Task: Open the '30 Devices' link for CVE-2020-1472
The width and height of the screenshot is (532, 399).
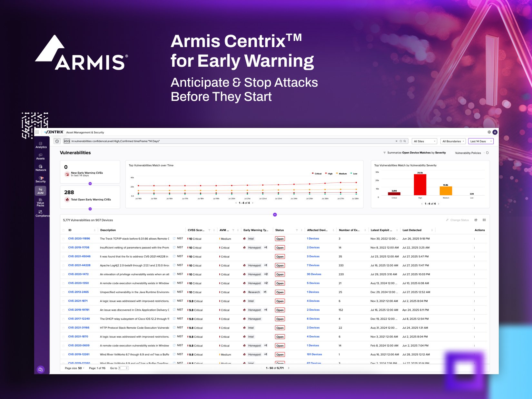Action: (x=314, y=274)
